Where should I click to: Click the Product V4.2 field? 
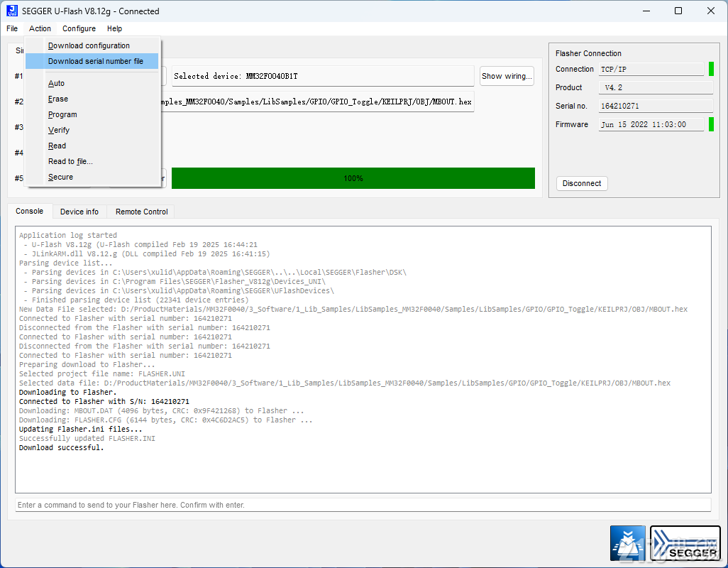(656, 87)
